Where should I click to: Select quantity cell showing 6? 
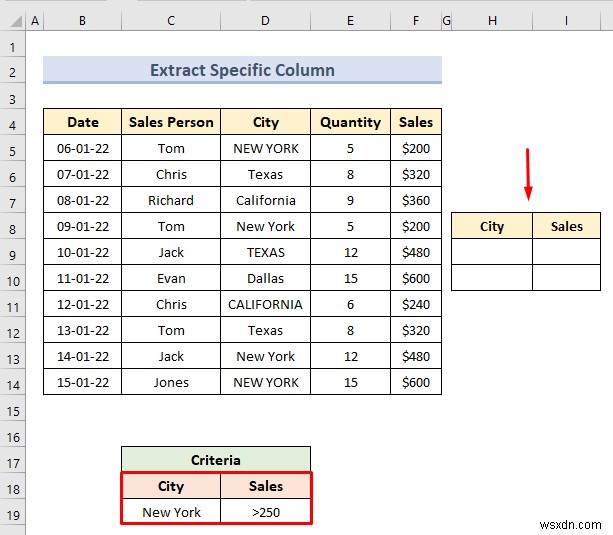click(350, 304)
